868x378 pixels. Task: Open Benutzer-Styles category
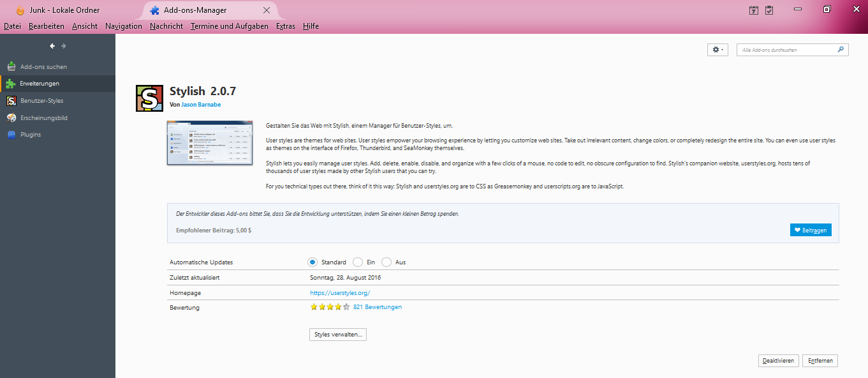click(x=57, y=101)
